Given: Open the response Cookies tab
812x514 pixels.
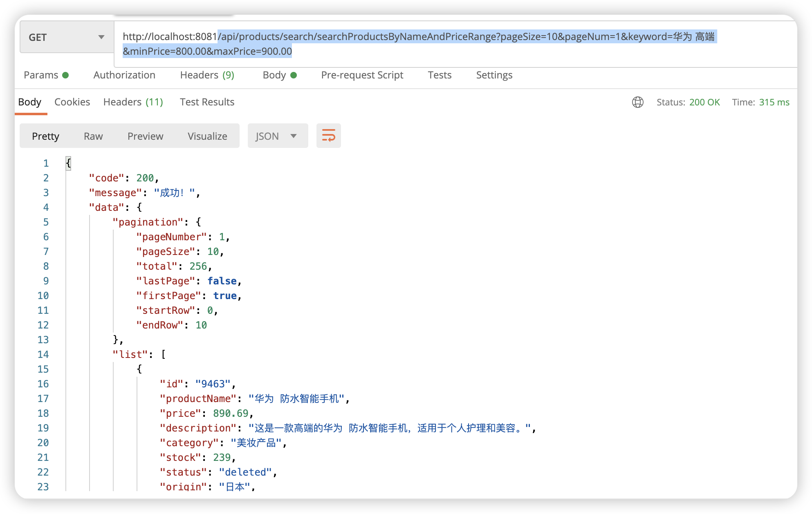Looking at the screenshot, I should click(x=72, y=102).
